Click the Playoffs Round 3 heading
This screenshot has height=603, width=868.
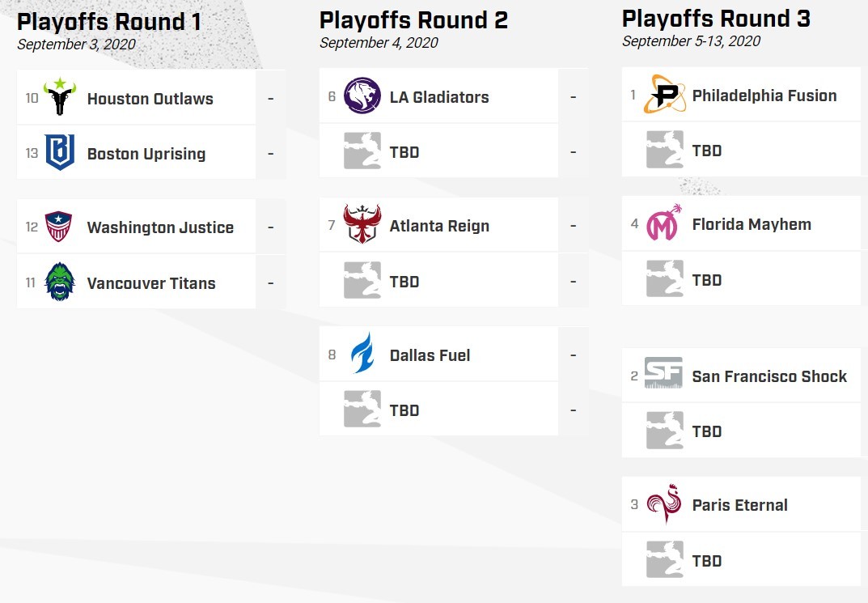pyautogui.click(x=716, y=19)
